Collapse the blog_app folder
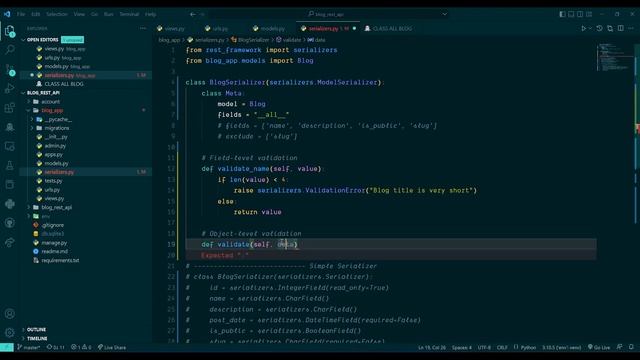The width and height of the screenshot is (640, 360). point(52,110)
